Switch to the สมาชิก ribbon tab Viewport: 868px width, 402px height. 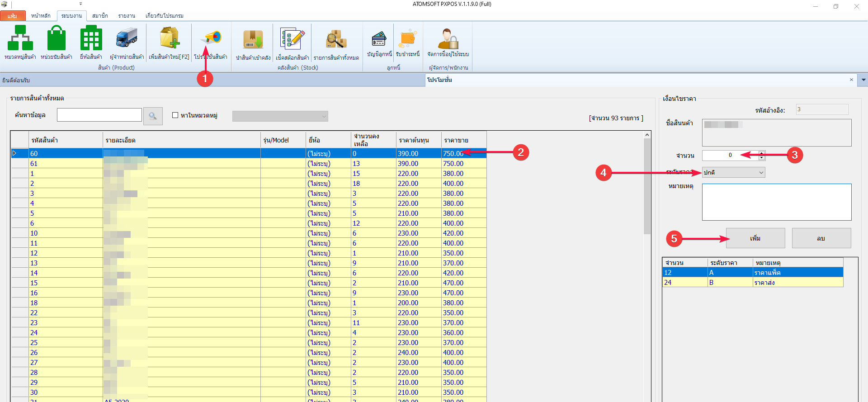[100, 16]
